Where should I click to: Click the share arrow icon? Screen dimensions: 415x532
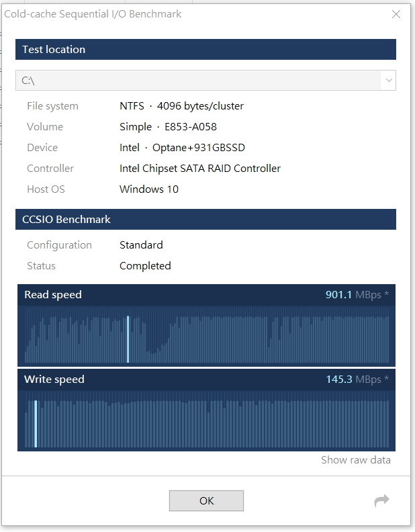tap(381, 500)
